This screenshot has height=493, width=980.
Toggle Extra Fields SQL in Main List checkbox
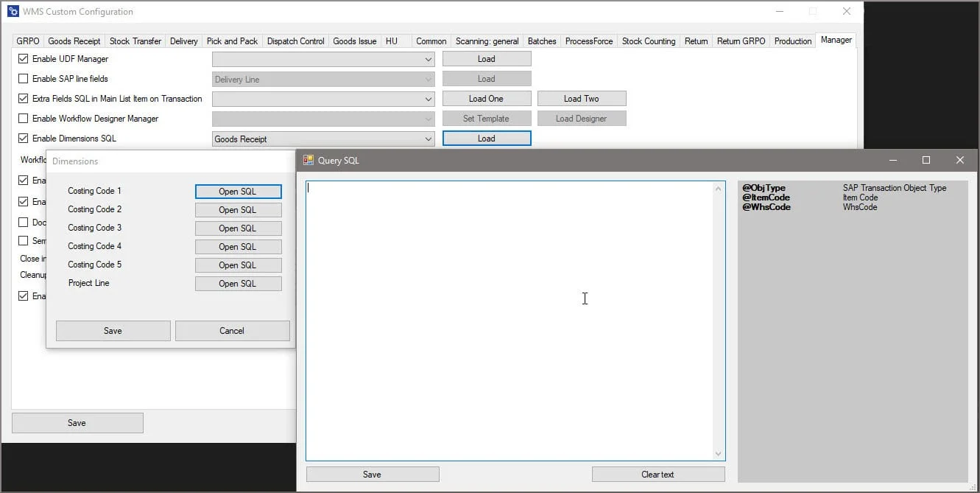coord(24,99)
